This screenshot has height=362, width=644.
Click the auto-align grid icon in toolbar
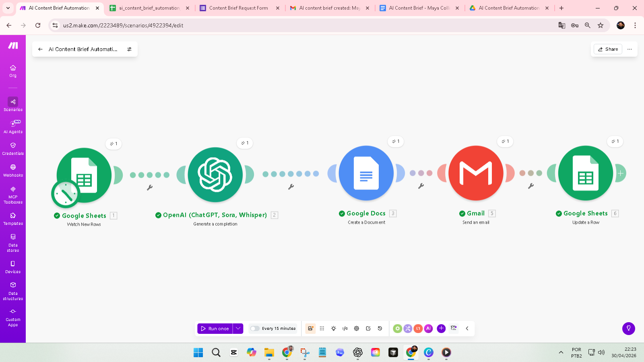pos(322,329)
